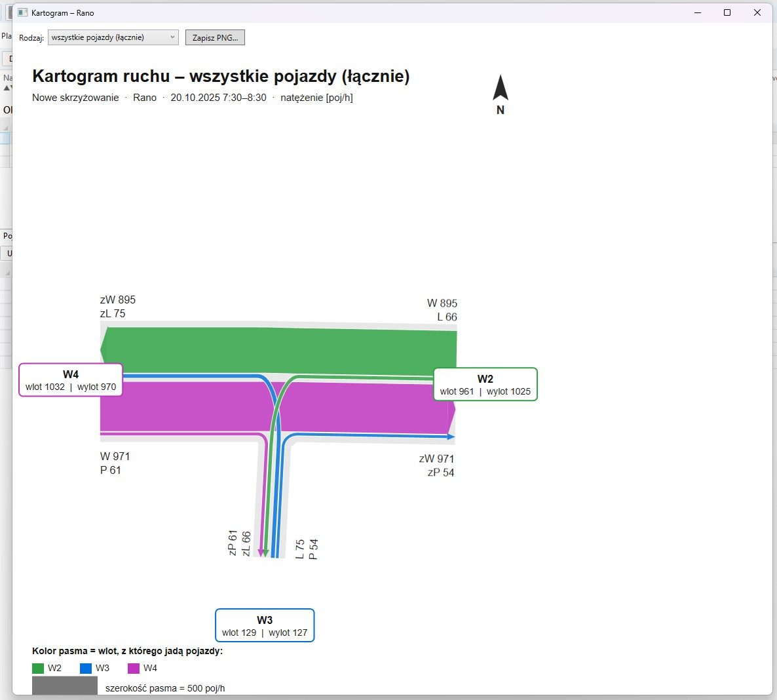The height and width of the screenshot is (700, 777).
Task: Open the Rodzaj vehicle type dropdown
Action: tap(113, 37)
